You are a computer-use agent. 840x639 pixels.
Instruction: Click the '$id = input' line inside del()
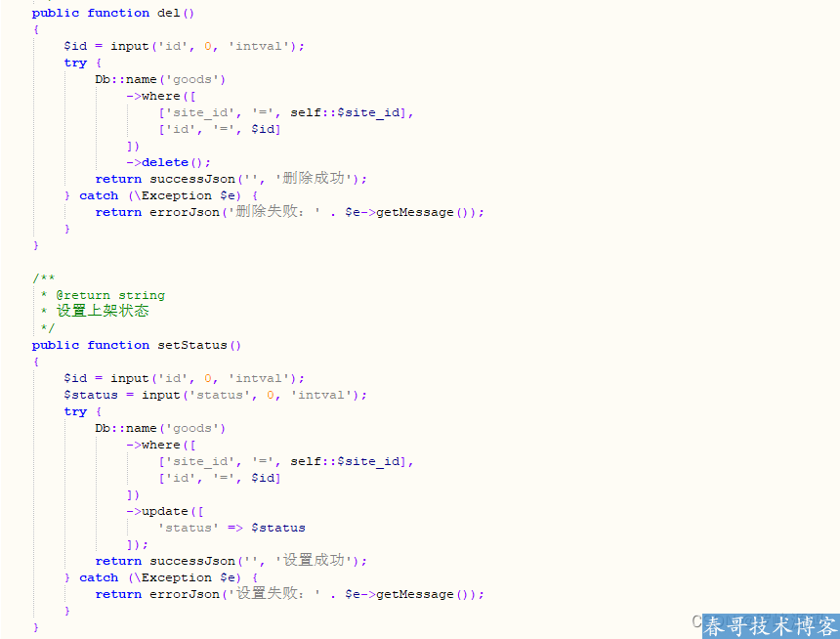tap(184, 46)
